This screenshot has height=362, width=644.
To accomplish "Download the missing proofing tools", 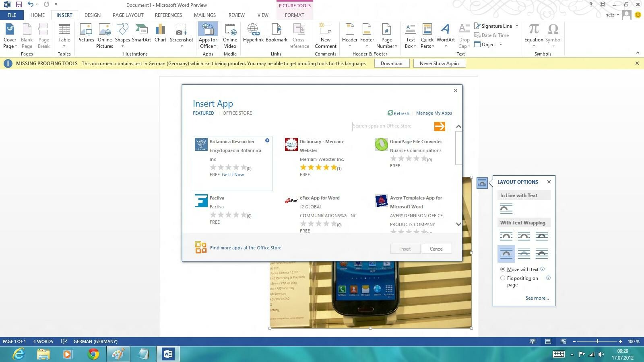I will (x=391, y=63).
